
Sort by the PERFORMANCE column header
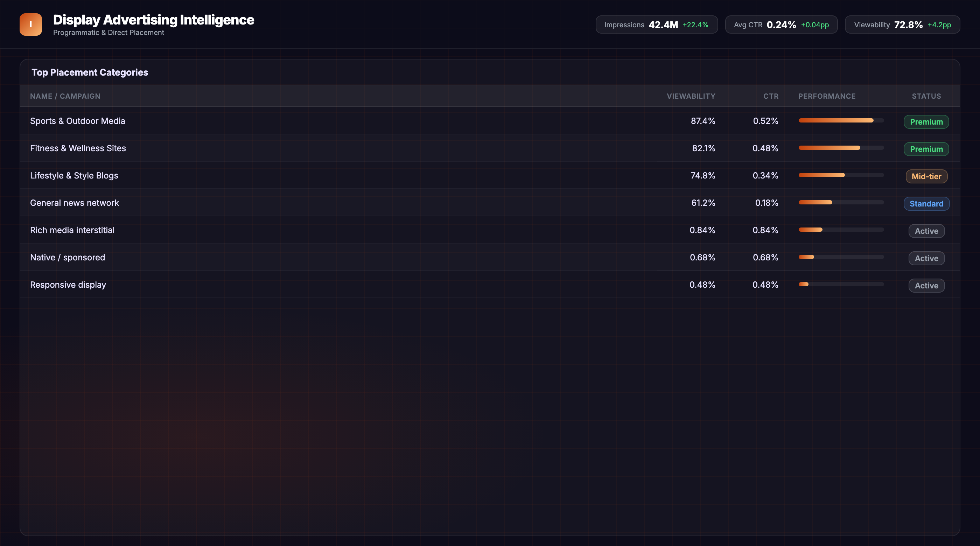827,96
